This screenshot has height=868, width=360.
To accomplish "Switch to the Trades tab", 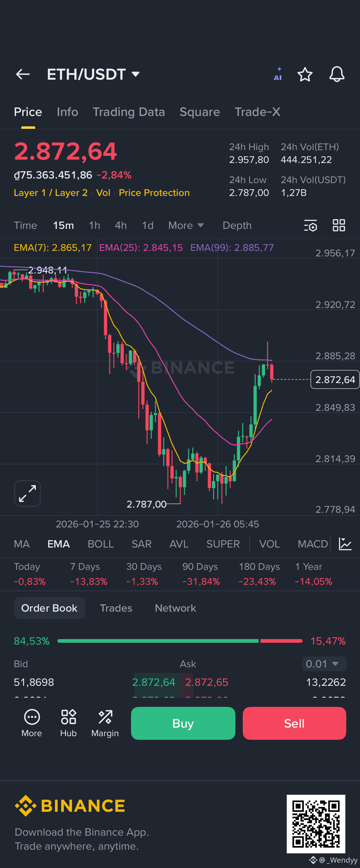I will coord(116,608).
